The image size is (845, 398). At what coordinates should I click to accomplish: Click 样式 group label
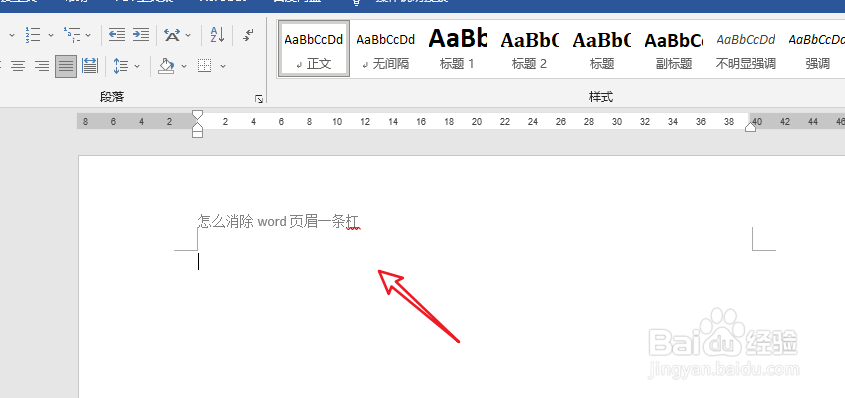pos(601,97)
